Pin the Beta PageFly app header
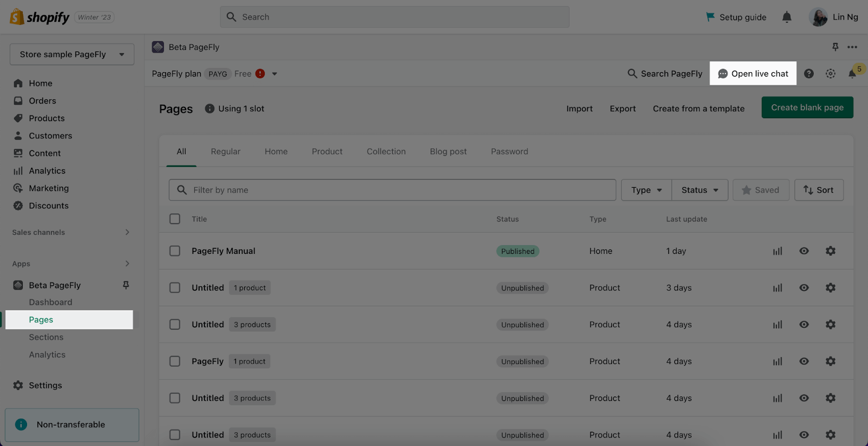This screenshot has width=868, height=446. coord(835,47)
